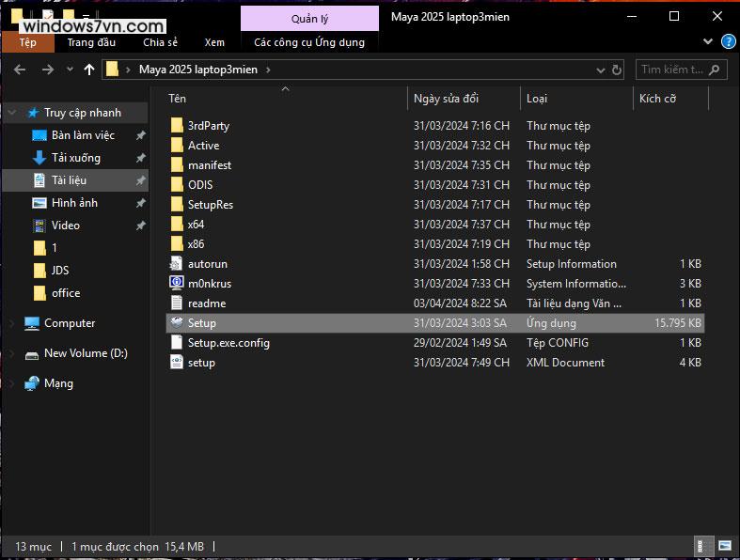Open the address bar history dropdown
This screenshot has height=560, width=740.
pos(600,70)
